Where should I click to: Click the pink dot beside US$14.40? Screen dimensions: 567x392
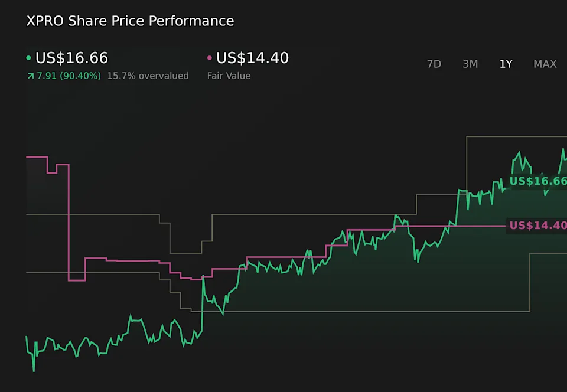click(210, 58)
